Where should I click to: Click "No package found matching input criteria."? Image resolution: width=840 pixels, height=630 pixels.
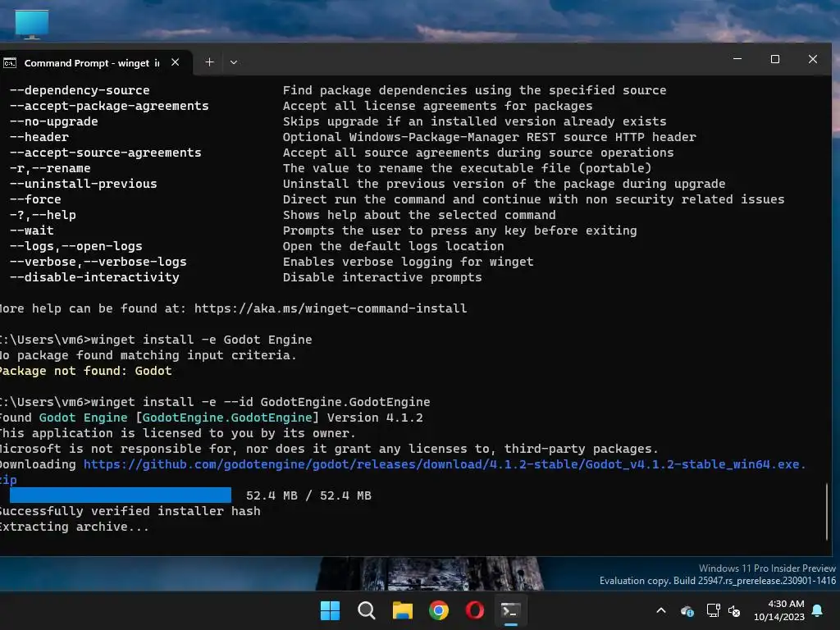point(148,355)
